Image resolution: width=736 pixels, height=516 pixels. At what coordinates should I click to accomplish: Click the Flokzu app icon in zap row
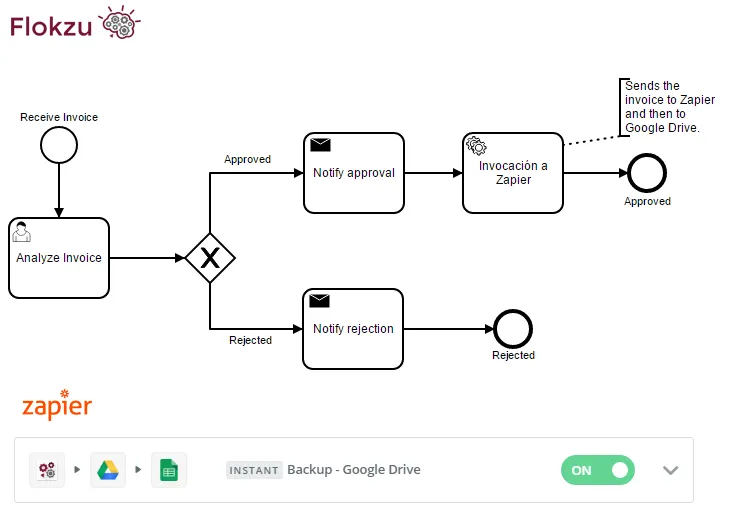click(x=47, y=470)
